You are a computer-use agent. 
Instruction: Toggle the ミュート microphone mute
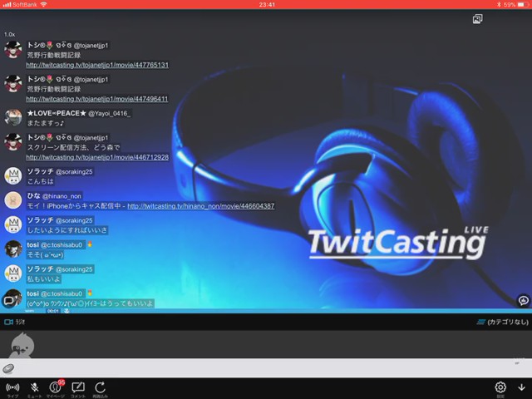click(x=34, y=387)
